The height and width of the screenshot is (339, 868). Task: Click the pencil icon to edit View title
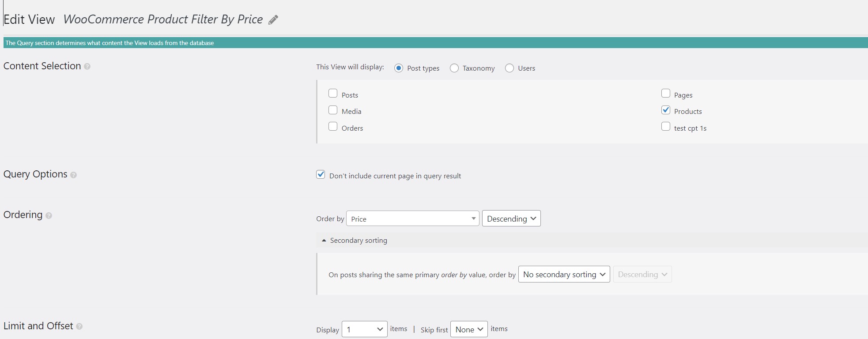click(273, 20)
